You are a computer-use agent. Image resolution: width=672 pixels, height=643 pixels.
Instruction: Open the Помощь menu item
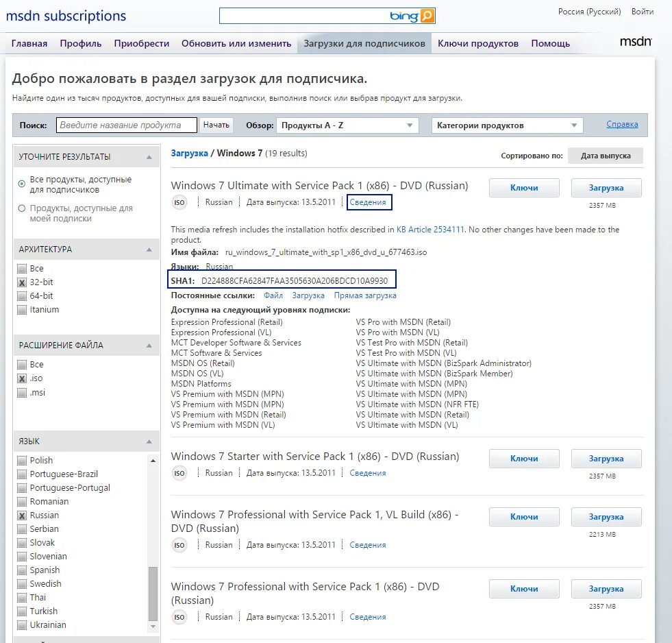550,43
